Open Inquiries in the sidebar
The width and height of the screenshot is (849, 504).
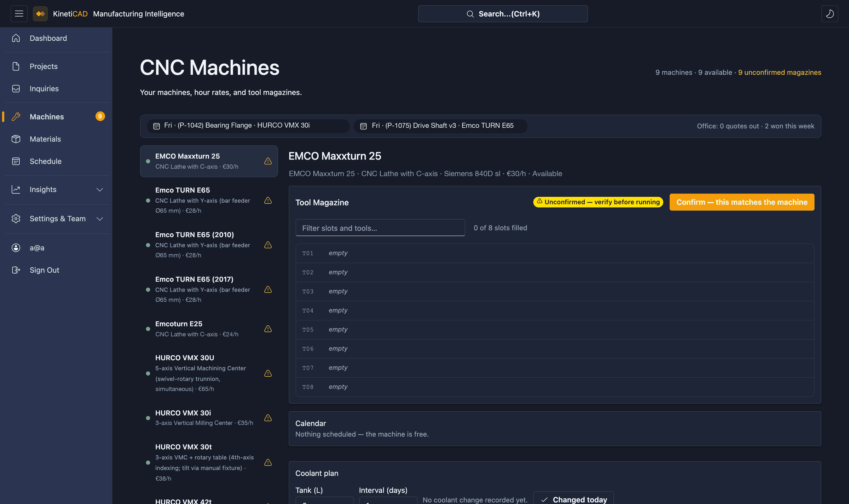point(57,88)
